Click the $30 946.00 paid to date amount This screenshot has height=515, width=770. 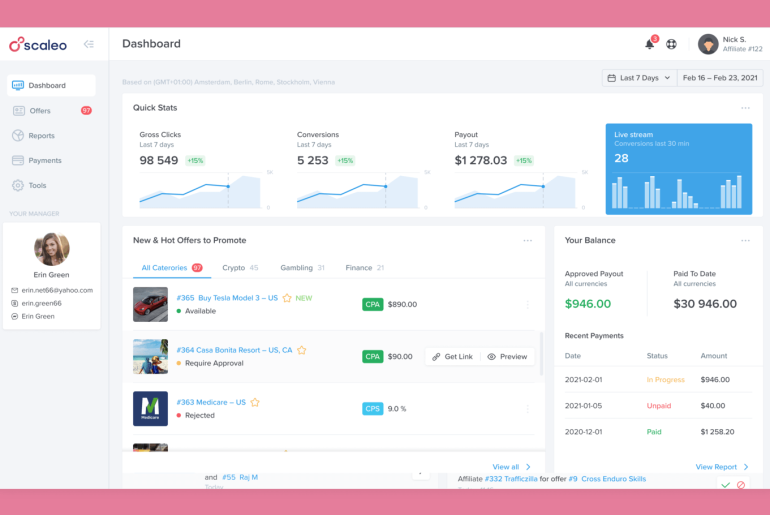705,304
